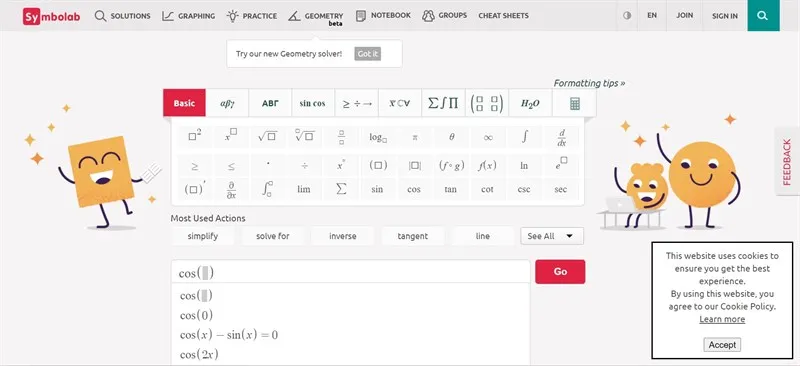Insert the f∘g composition symbol
The image size is (800, 366).
pyautogui.click(x=451, y=166)
